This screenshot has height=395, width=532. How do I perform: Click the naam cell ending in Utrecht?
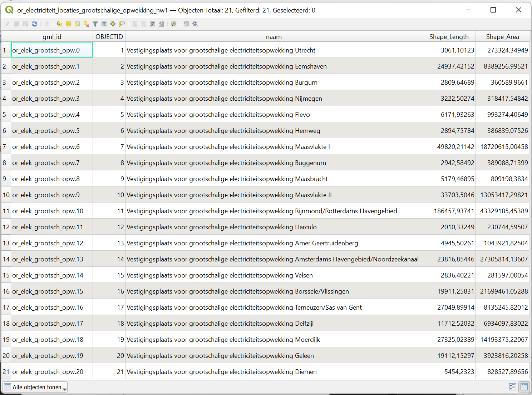[x=274, y=50]
